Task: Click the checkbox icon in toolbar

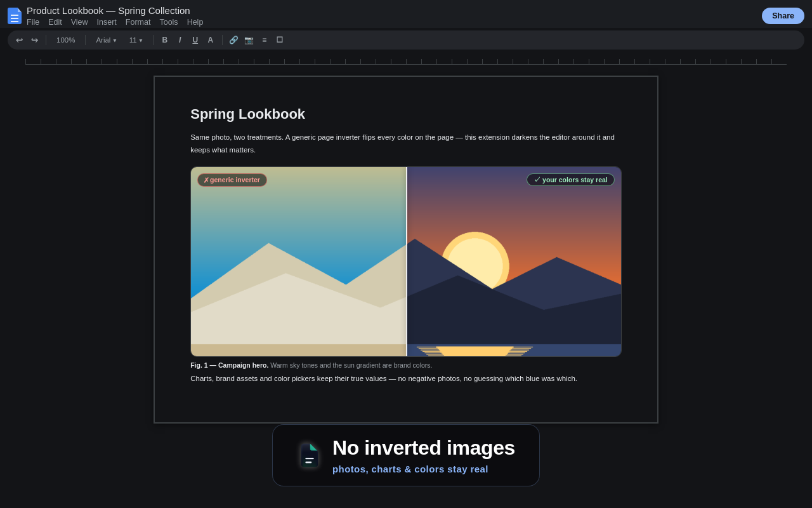Action: [x=280, y=40]
